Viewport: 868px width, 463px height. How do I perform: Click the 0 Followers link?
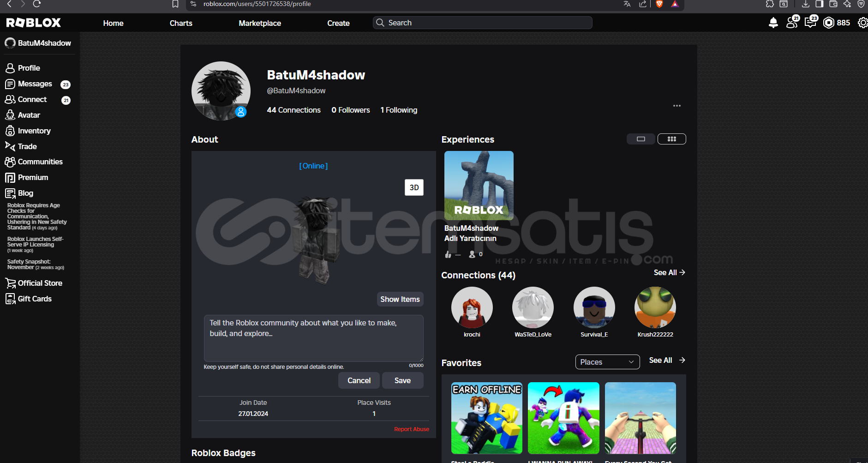click(x=351, y=110)
